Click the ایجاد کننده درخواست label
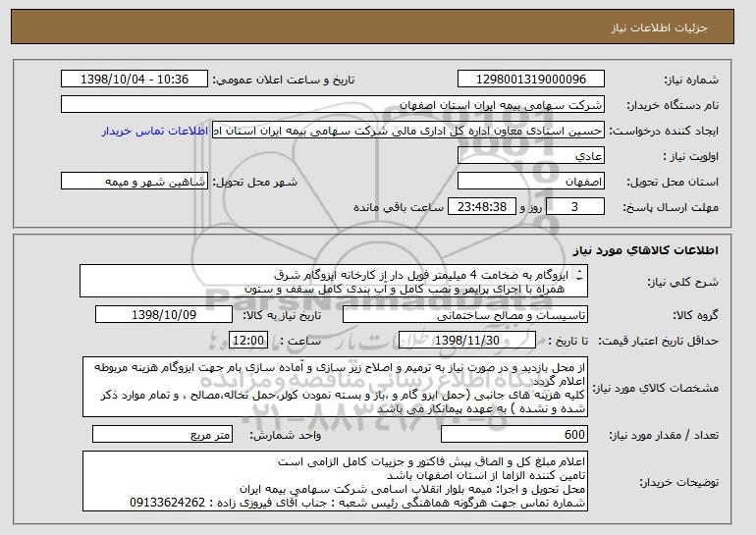The image size is (756, 535). coord(664,131)
